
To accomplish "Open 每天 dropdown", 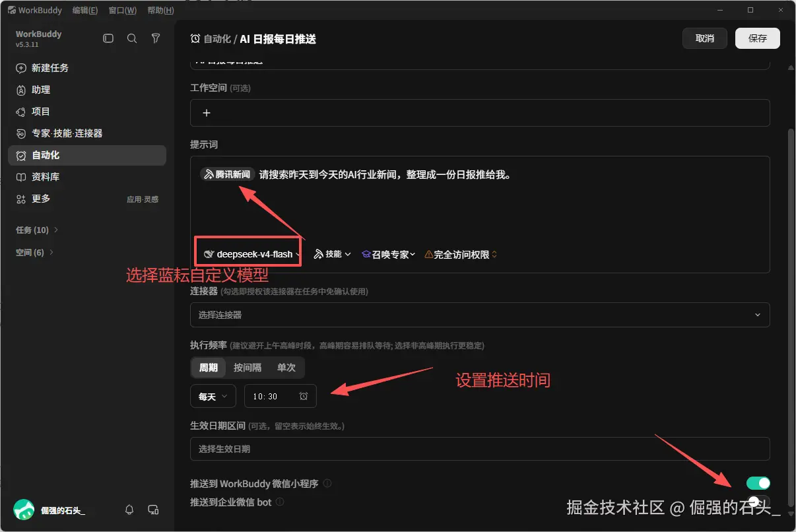I will [213, 396].
